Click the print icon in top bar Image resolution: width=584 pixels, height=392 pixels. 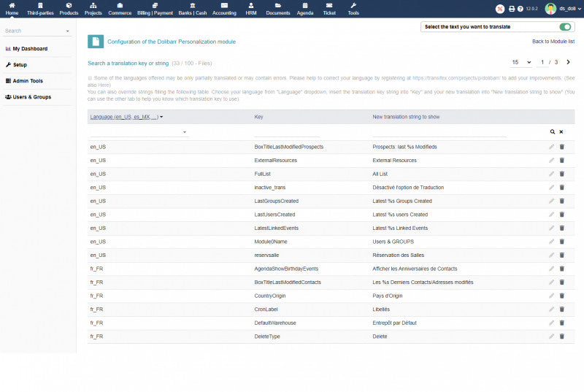click(512, 9)
